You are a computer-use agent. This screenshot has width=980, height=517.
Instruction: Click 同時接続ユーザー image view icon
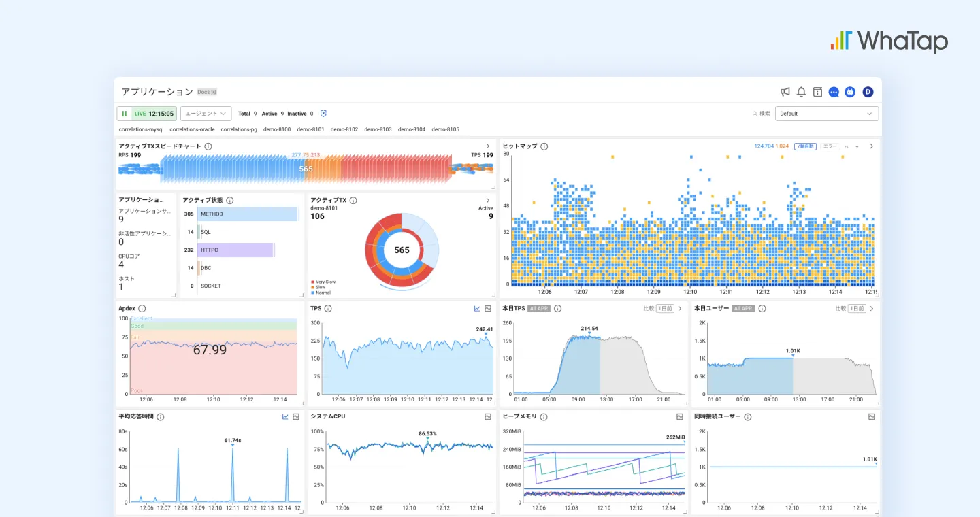click(871, 417)
